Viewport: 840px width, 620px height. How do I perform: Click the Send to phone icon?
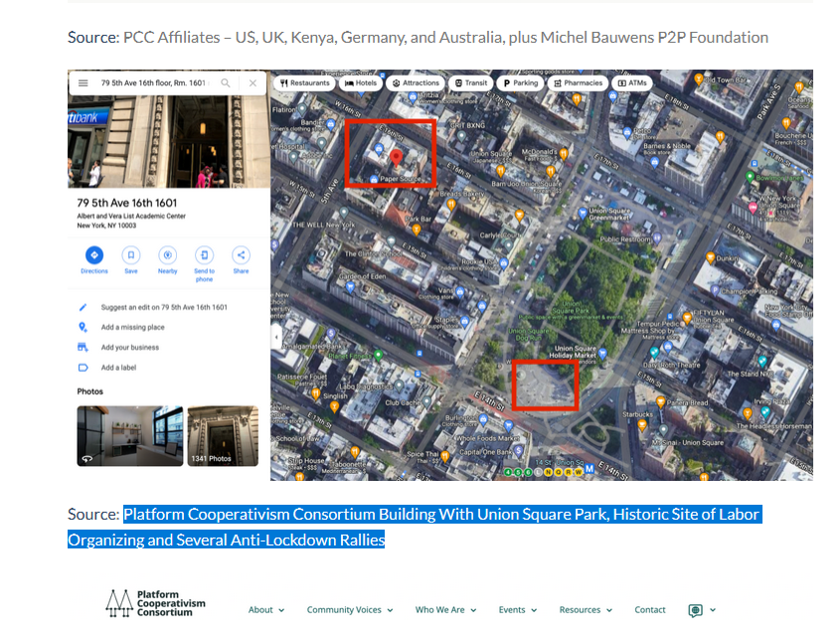(x=204, y=255)
